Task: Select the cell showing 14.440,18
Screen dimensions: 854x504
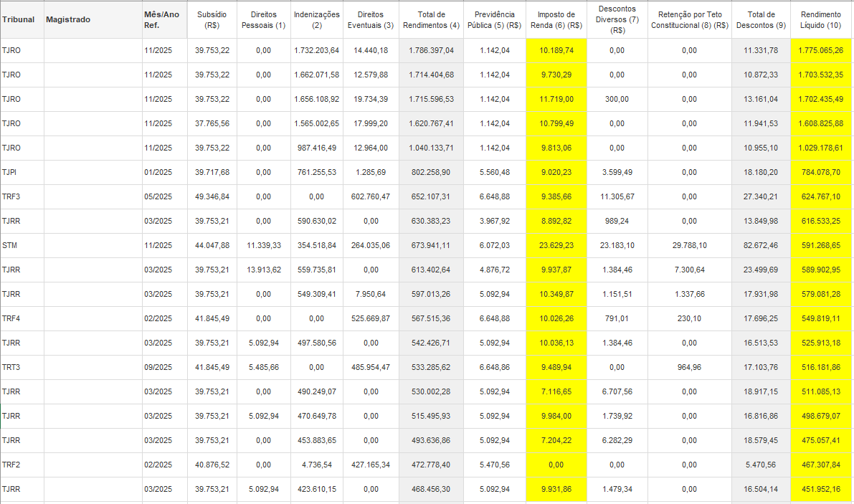Action: click(x=371, y=51)
